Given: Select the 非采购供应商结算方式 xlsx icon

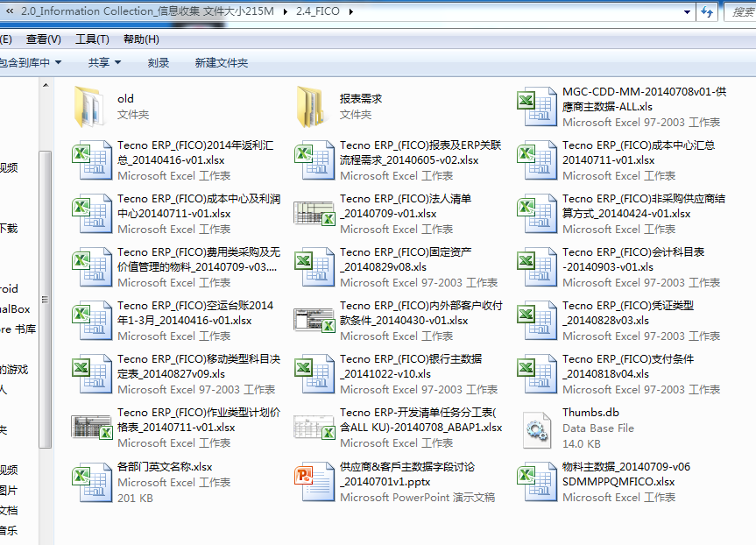Looking at the screenshot, I should (x=537, y=214).
